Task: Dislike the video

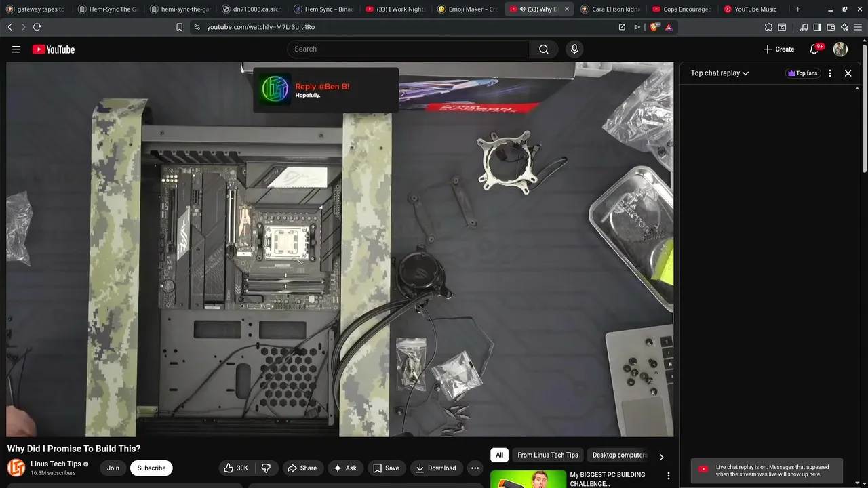Action: (266, 468)
